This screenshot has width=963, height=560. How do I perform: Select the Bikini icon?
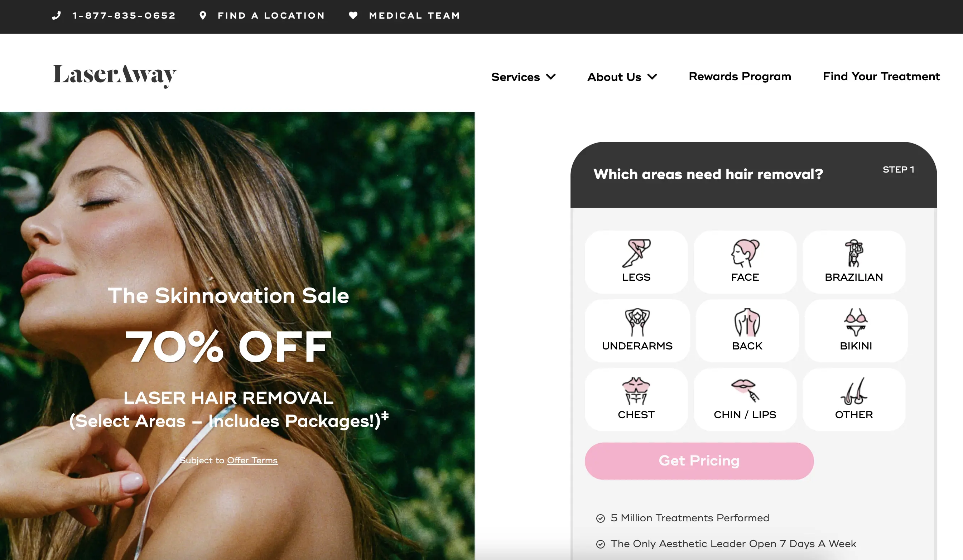coord(856,322)
